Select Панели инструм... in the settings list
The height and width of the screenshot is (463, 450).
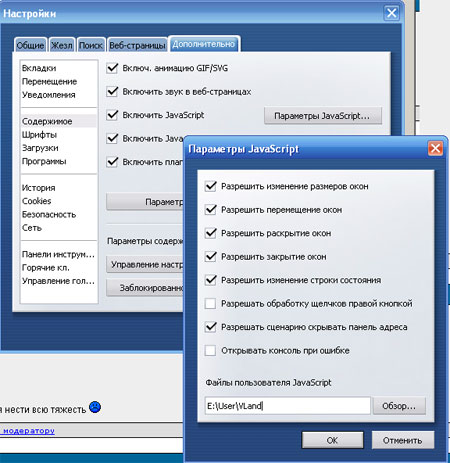pos(58,254)
